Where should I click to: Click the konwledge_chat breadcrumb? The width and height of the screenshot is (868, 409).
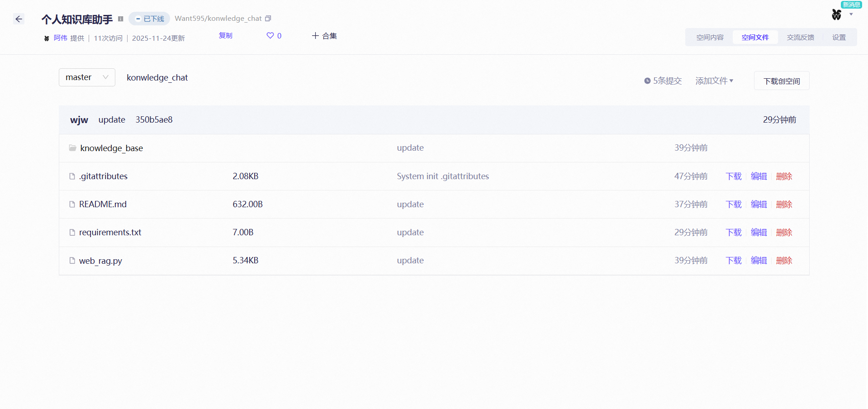157,78
